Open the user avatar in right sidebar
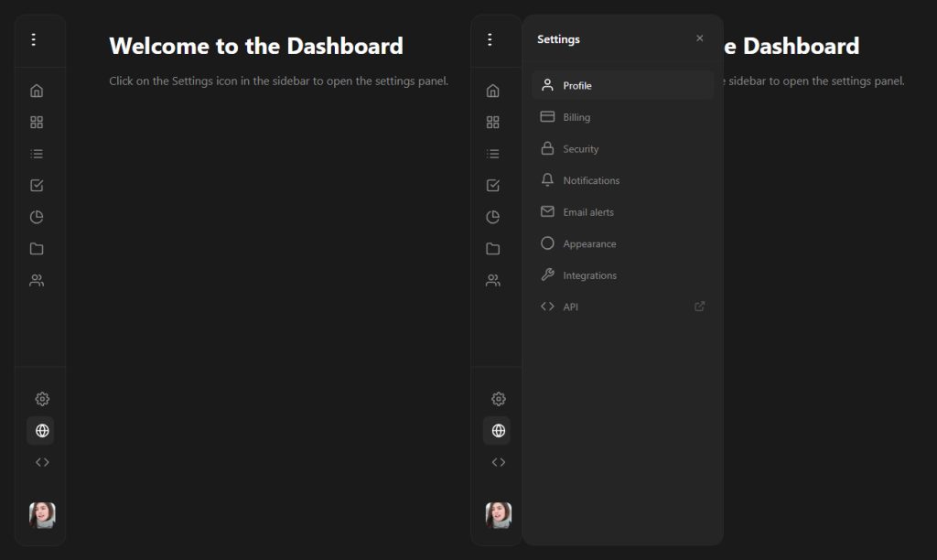This screenshot has width=937, height=560. pos(499,514)
